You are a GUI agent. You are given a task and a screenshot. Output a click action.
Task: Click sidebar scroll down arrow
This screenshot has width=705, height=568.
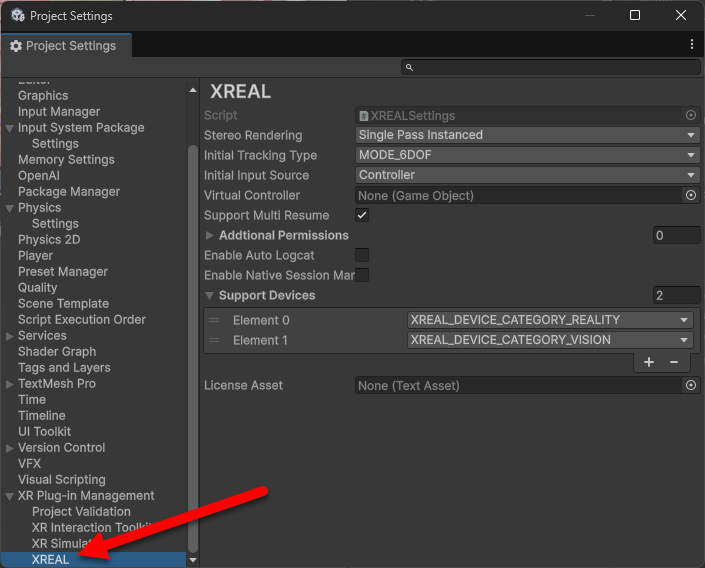[x=193, y=560]
